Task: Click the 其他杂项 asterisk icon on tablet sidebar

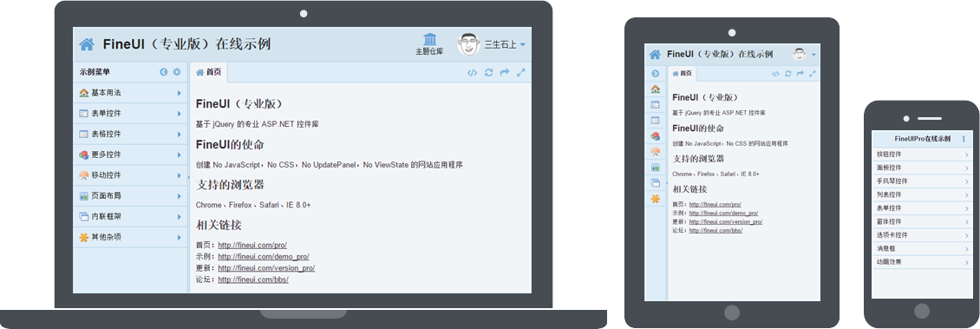Action: pyautogui.click(x=655, y=199)
